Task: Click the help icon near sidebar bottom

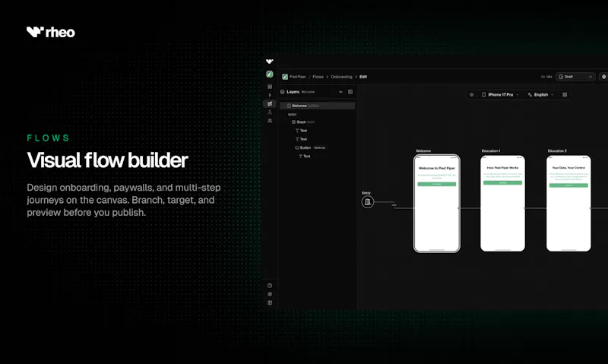Action: pos(270,286)
